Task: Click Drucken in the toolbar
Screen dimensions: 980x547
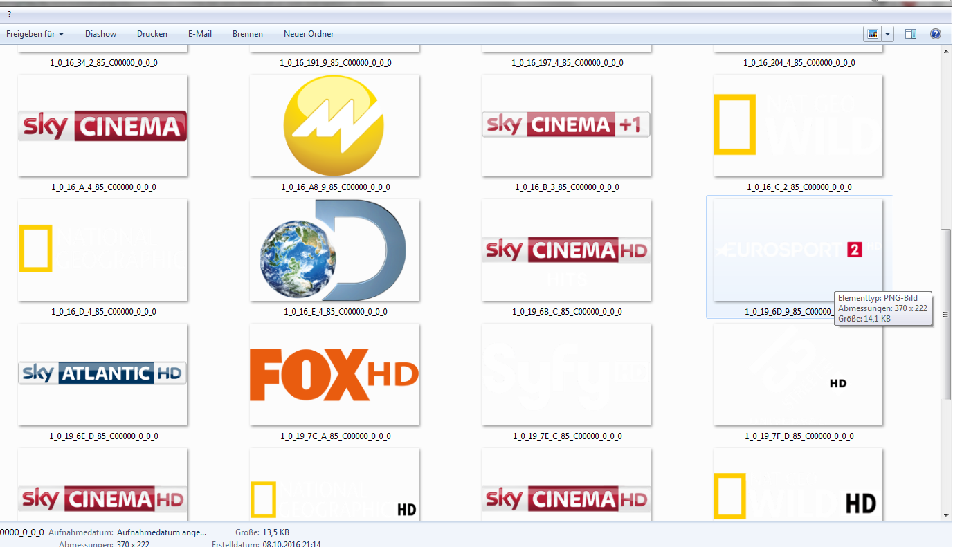Action: pos(152,34)
